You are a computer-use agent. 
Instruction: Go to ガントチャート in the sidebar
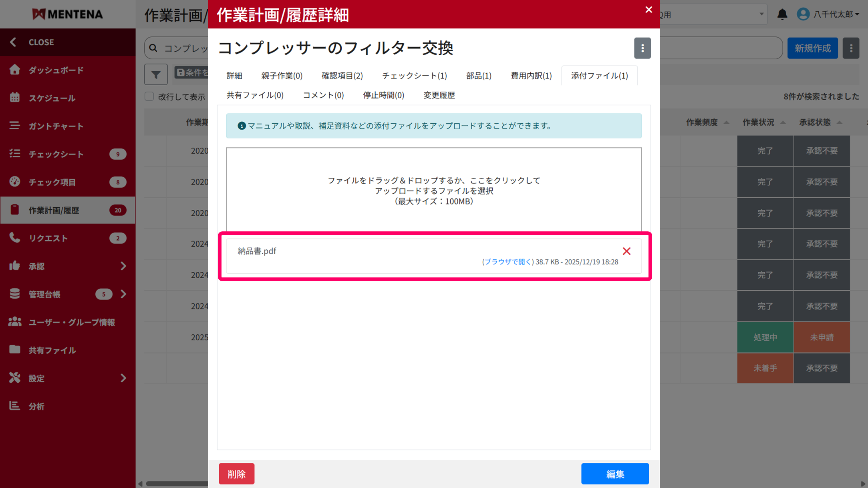coord(15,126)
